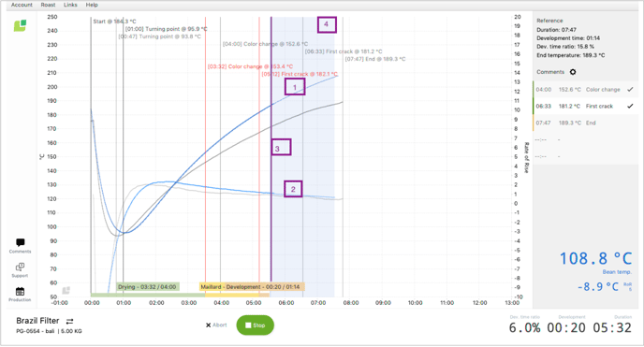Viewport: 644px width, 347px height.
Task: Open the Production calendar icon
Action: click(x=20, y=292)
